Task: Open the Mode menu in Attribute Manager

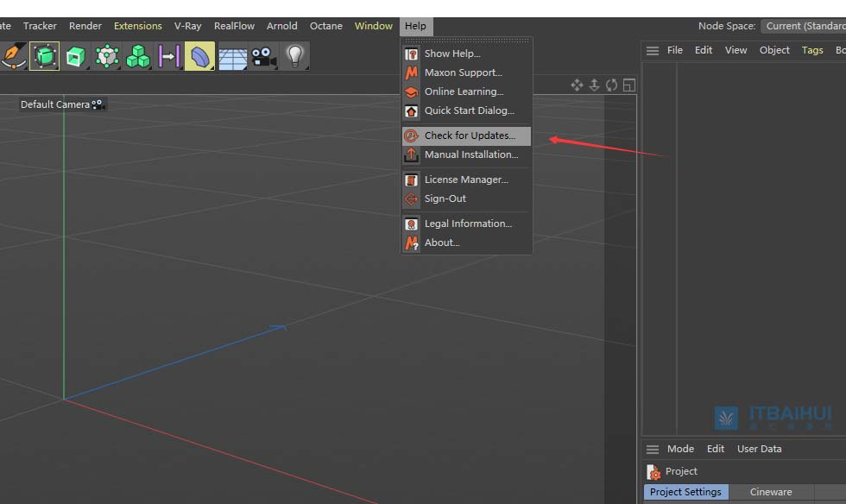Action: point(680,449)
